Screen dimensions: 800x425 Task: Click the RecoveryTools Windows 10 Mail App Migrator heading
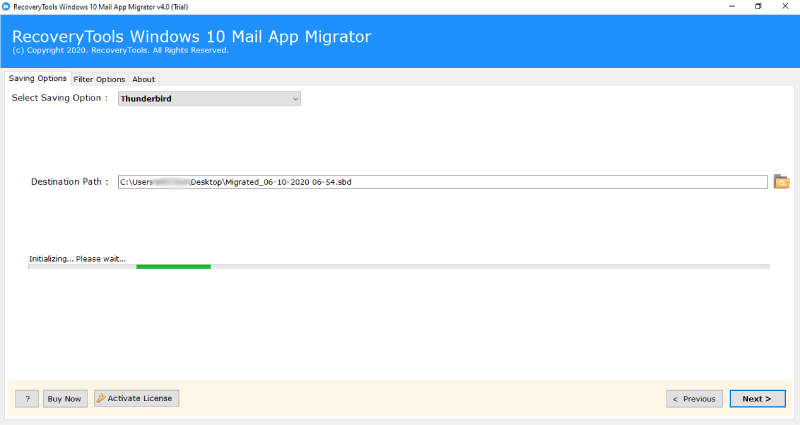191,36
